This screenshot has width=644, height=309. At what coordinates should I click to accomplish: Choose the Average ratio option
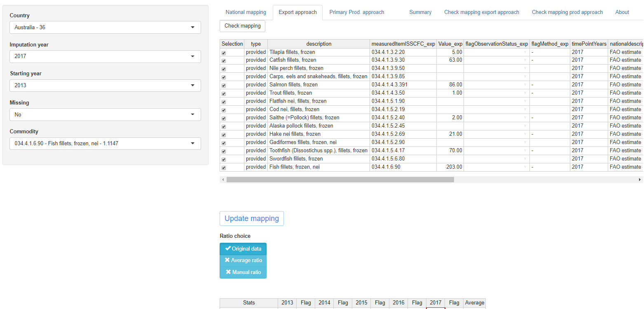click(x=243, y=260)
